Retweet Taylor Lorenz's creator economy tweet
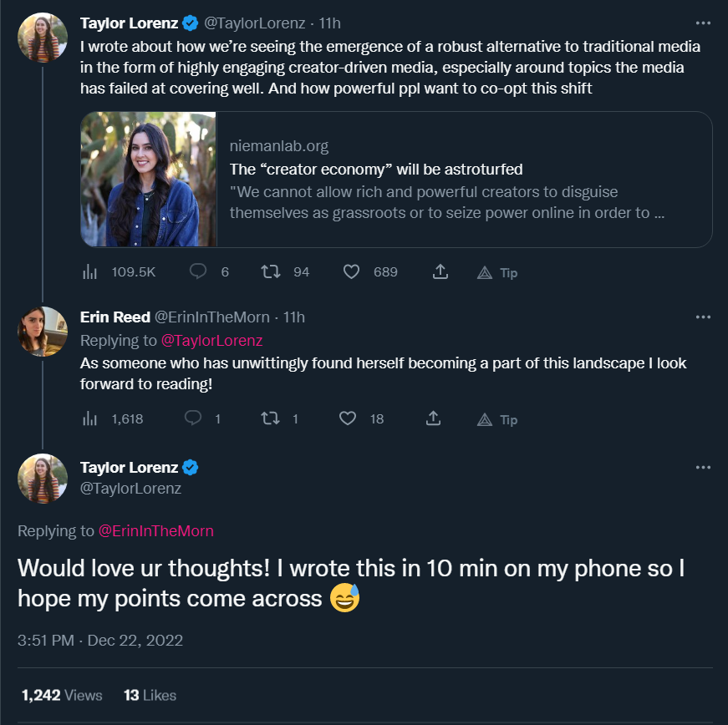 (269, 272)
